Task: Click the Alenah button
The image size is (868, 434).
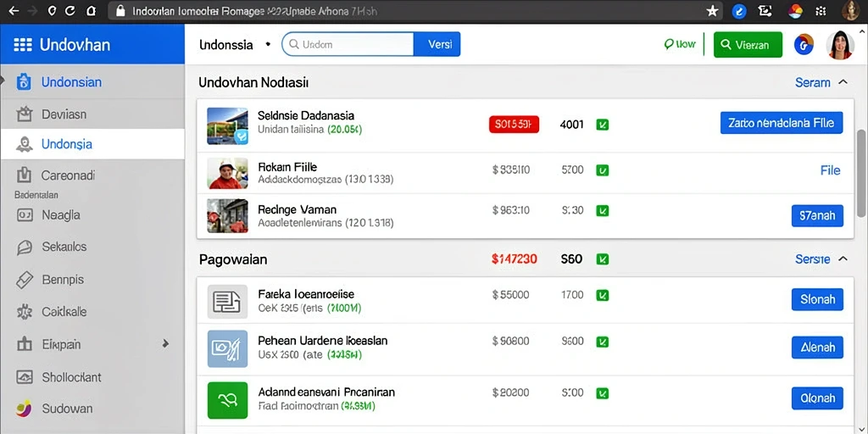Action: (x=818, y=348)
